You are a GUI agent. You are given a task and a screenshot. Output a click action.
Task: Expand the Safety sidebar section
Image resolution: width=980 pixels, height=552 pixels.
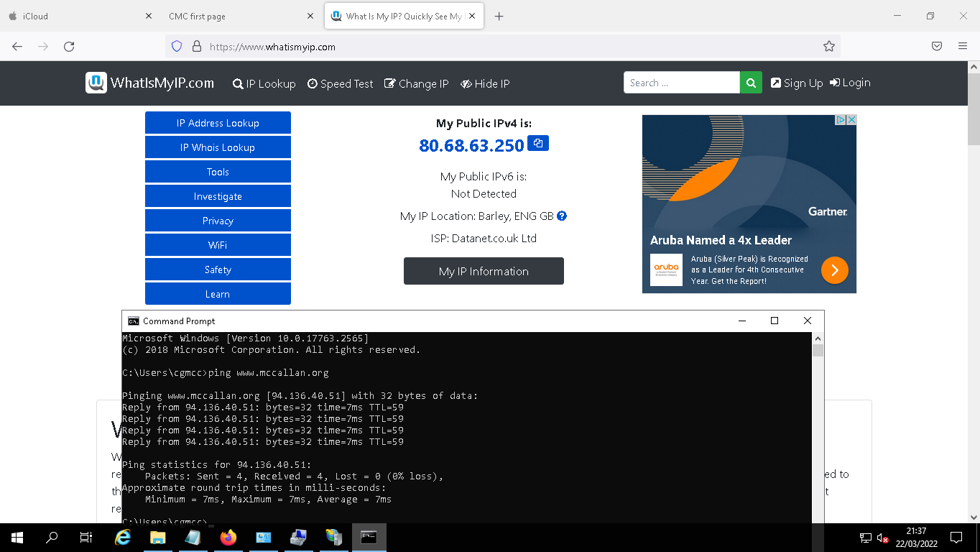(x=218, y=270)
